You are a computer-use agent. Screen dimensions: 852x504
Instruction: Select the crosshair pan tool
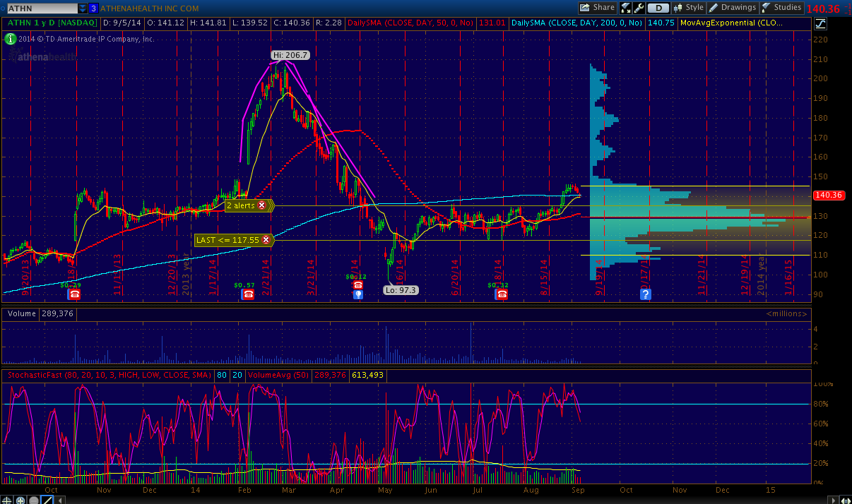coord(6,500)
